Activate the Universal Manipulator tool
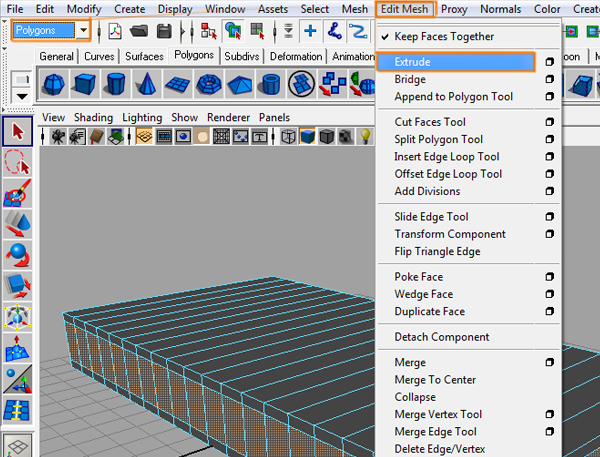Image resolution: width=600 pixels, height=457 pixels. (x=18, y=318)
